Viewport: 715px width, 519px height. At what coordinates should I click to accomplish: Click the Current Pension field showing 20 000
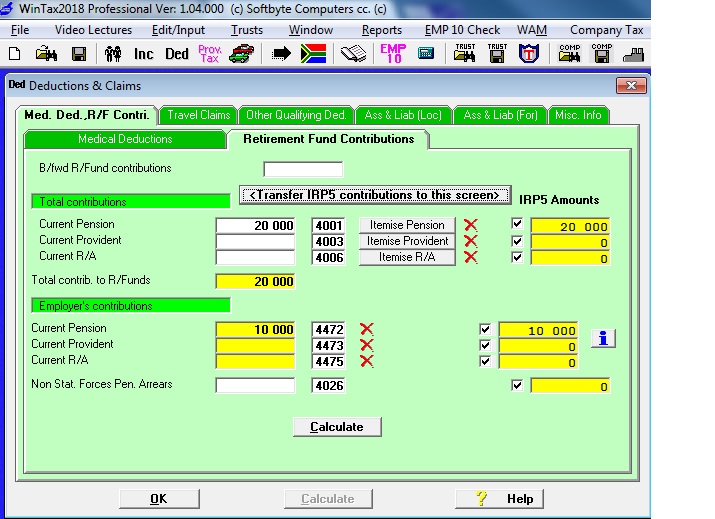click(255, 225)
